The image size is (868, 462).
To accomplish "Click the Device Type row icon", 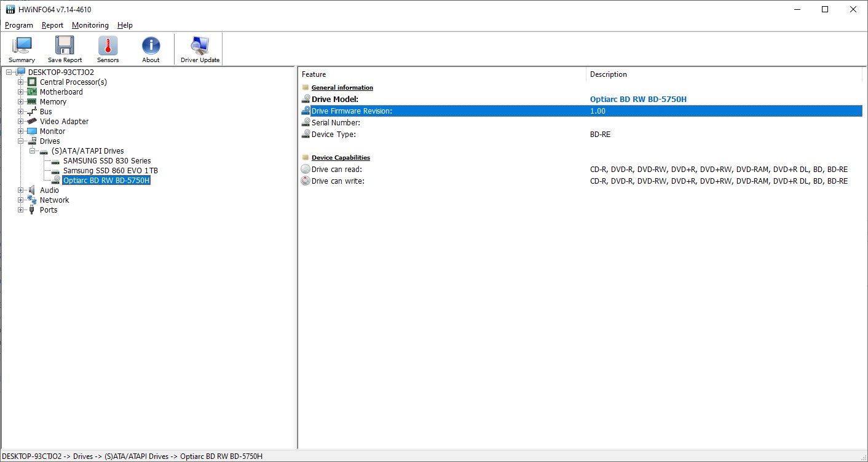I will point(306,134).
